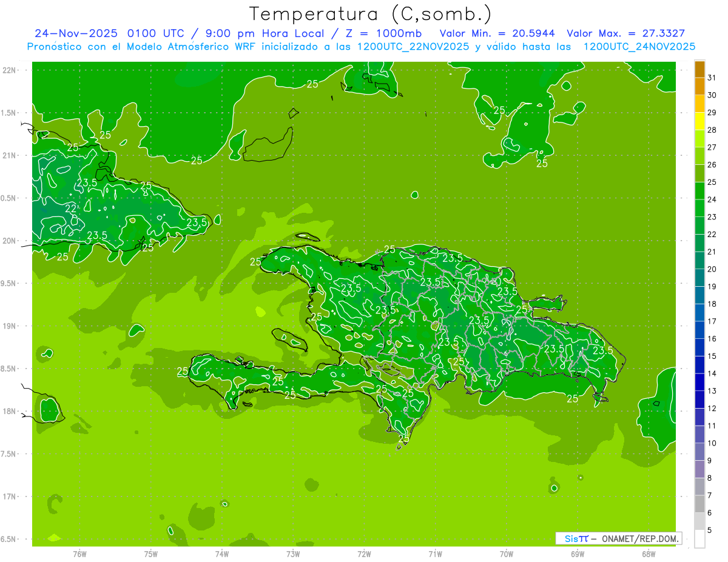Click the legend value 25 on color bar
728x562 pixels.
[712, 182]
